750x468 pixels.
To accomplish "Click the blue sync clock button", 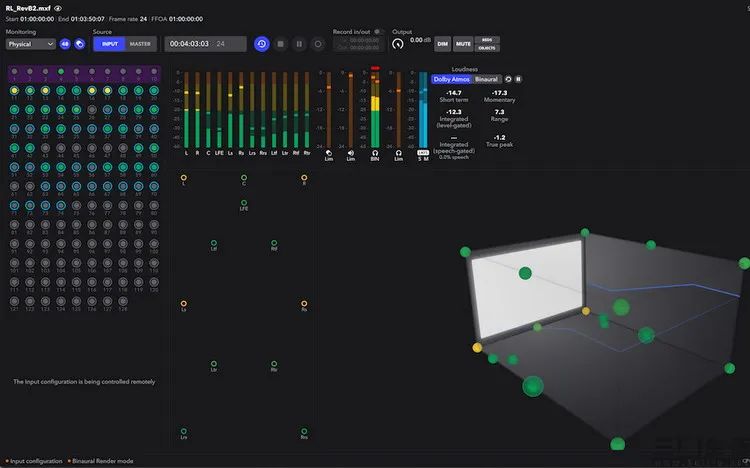I will click(x=261, y=44).
